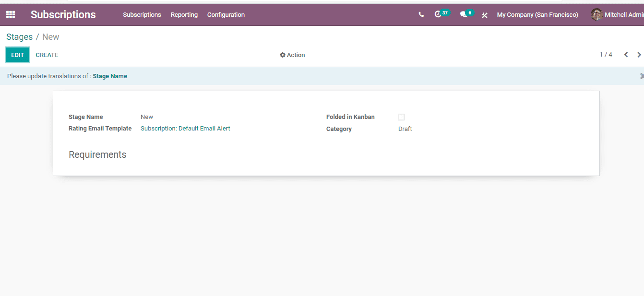Open the Reporting menu
This screenshot has width=644, height=296.
[184, 15]
